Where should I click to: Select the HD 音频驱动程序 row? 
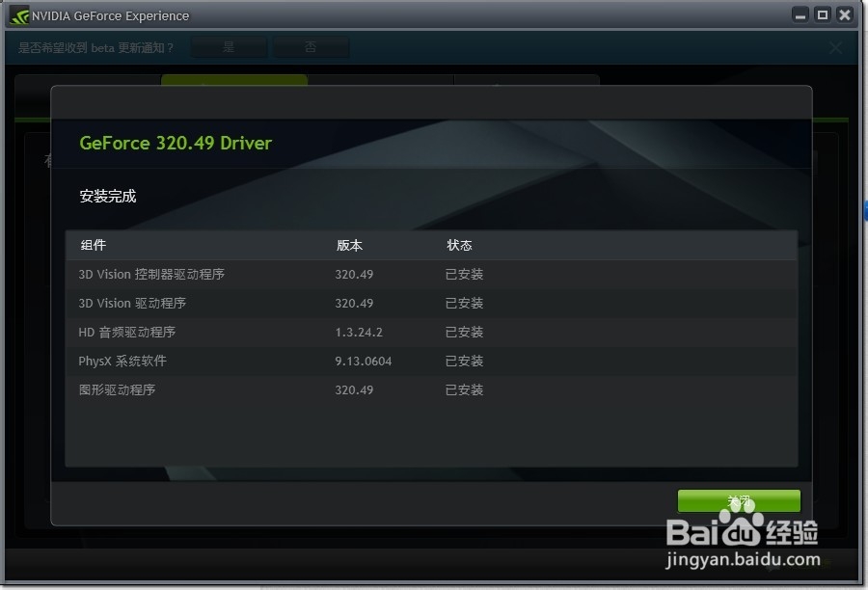pos(431,332)
